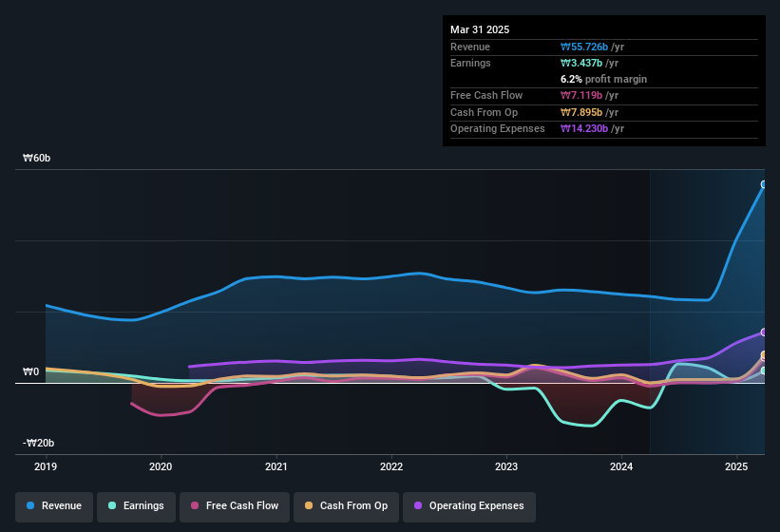Select the Earnings endpoint marker on chart
Viewport: 780px width, 532px height.
click(x=764, y=370)
